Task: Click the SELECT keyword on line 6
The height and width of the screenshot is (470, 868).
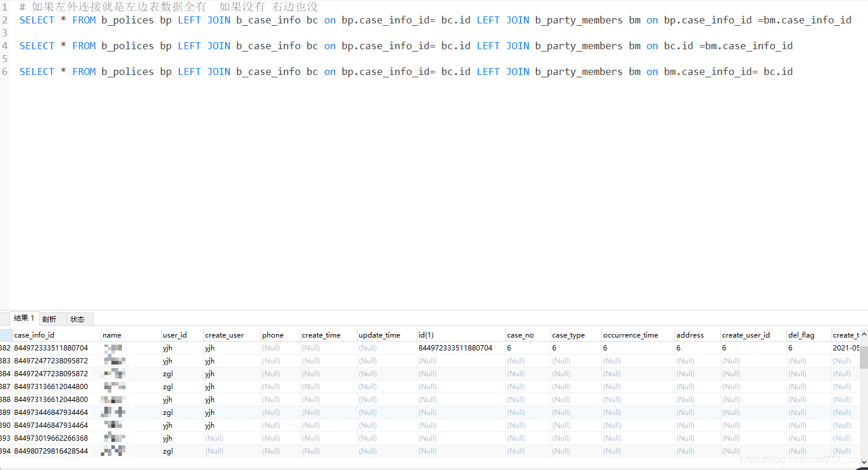Action: [37, 71]
